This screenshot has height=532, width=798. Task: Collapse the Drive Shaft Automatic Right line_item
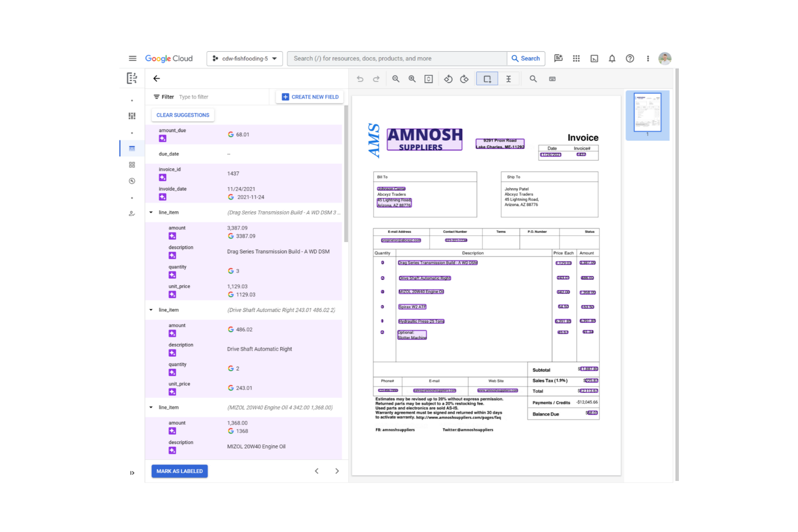click(x=150, y=310)
